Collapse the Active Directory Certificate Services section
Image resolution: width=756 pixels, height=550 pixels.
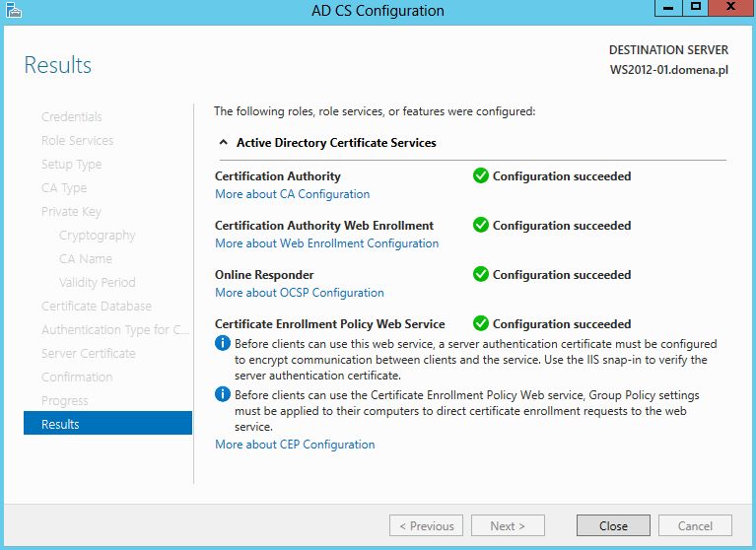223,143
